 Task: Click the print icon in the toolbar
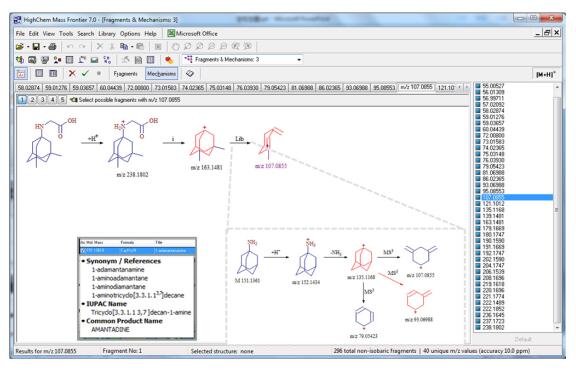click(52, 47)
